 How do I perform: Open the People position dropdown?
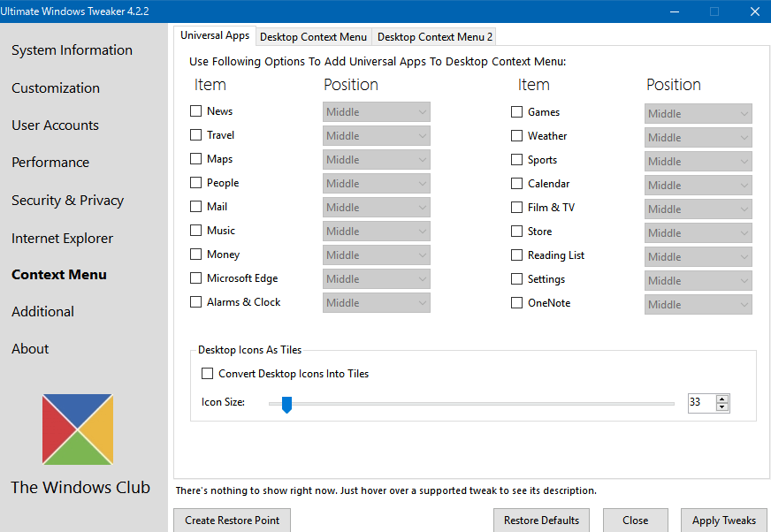(x=377, y=184)
